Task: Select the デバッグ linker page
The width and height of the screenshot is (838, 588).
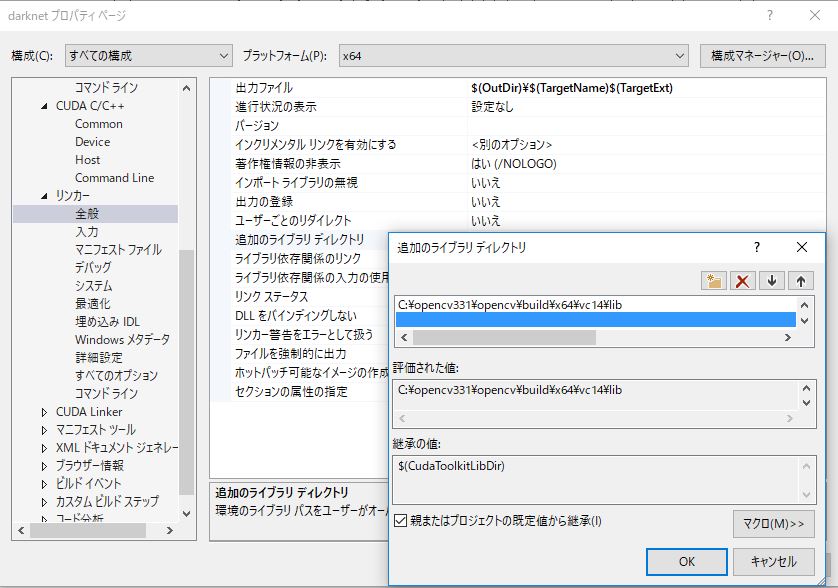Action: coord(93,268)
